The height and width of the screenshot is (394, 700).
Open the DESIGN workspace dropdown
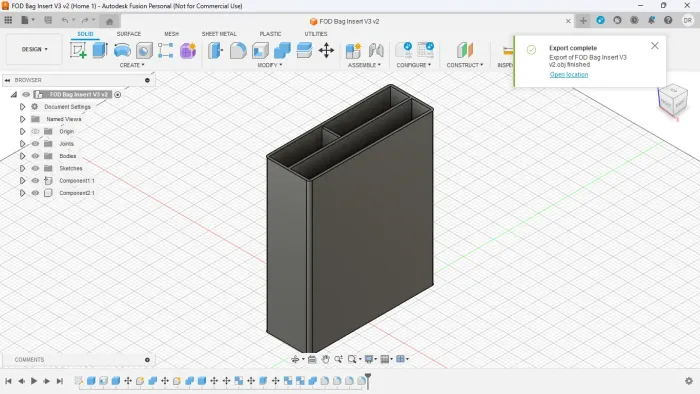34,49
